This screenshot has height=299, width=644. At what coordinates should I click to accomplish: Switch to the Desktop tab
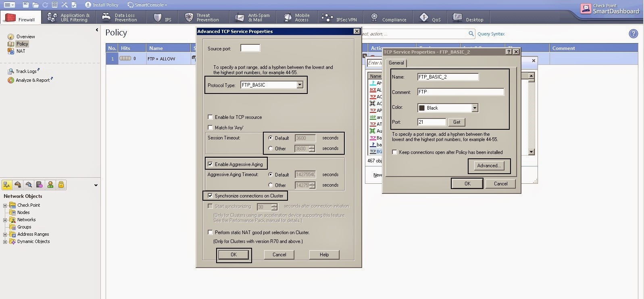pyautogui.click(x=468, y=18)
